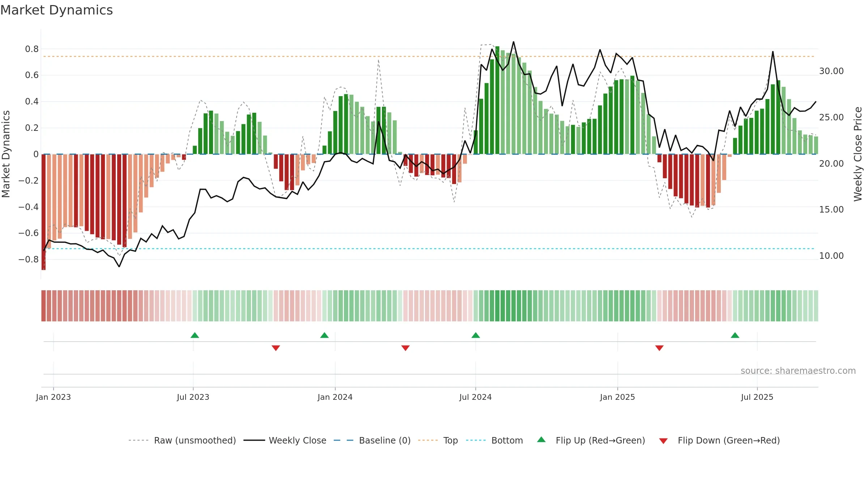Click the Jul 2024 x-axis label
This screenshot has width=868, height=488.
476,397
